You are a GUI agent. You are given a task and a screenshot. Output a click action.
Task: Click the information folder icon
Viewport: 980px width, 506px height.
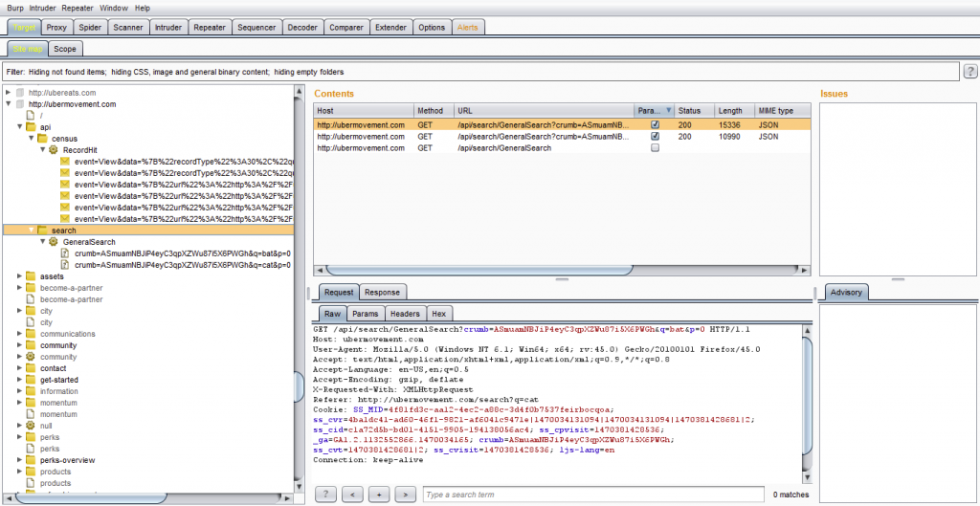(31, 391)
